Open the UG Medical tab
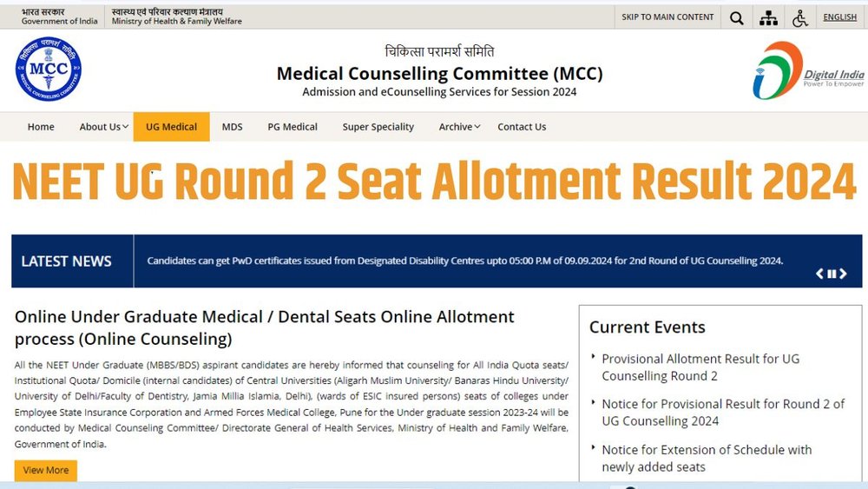 (x=172, y=127)
